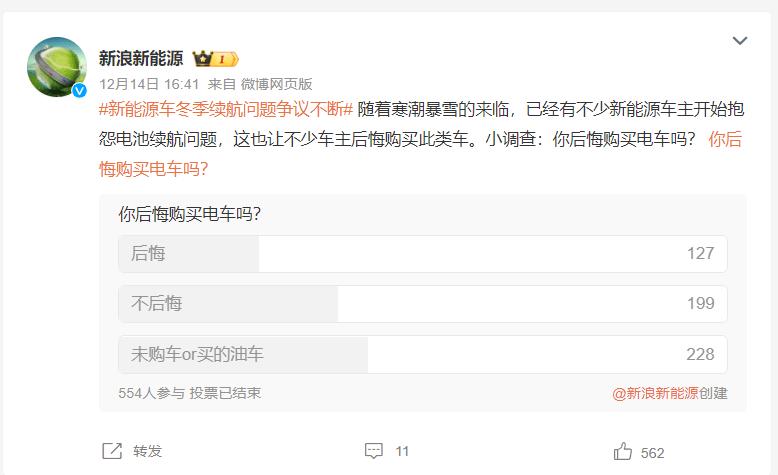Click the repost share icon
The width and height of the screenshot is (778, 475).
[112, 451]
